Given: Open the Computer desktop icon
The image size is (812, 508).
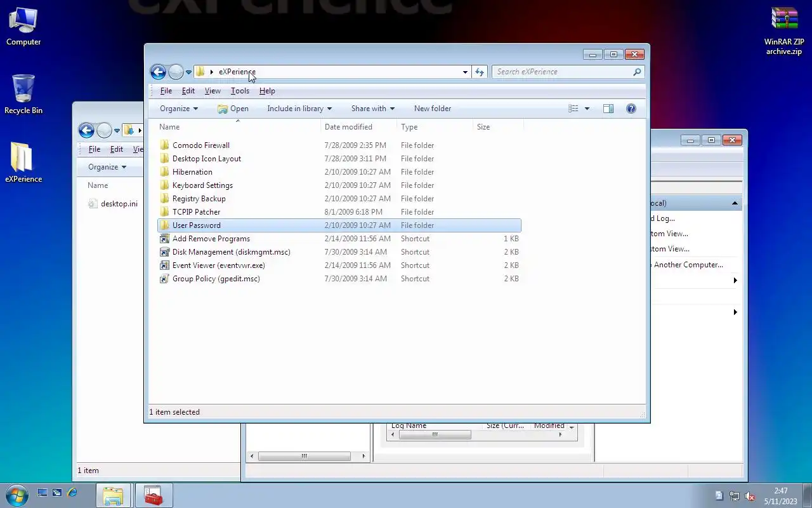Looking at the screenshot, I should [23, 27].
